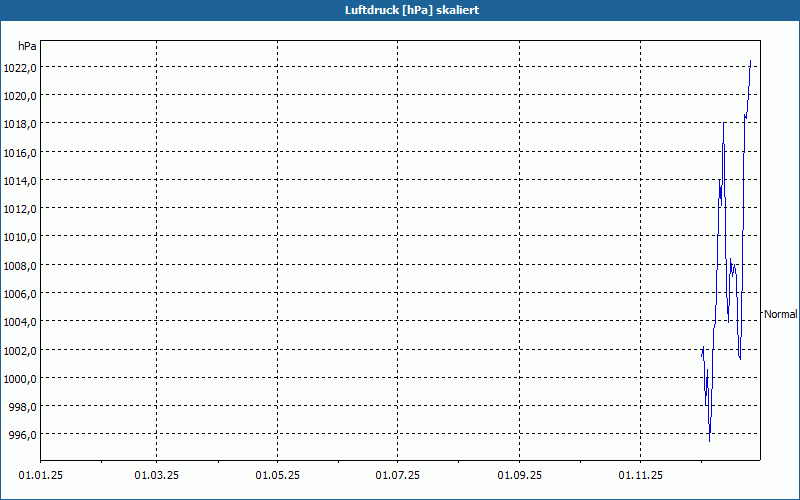Click the 1018,0 y-axis label
The image size is (800, 500).
coord(22,124)
